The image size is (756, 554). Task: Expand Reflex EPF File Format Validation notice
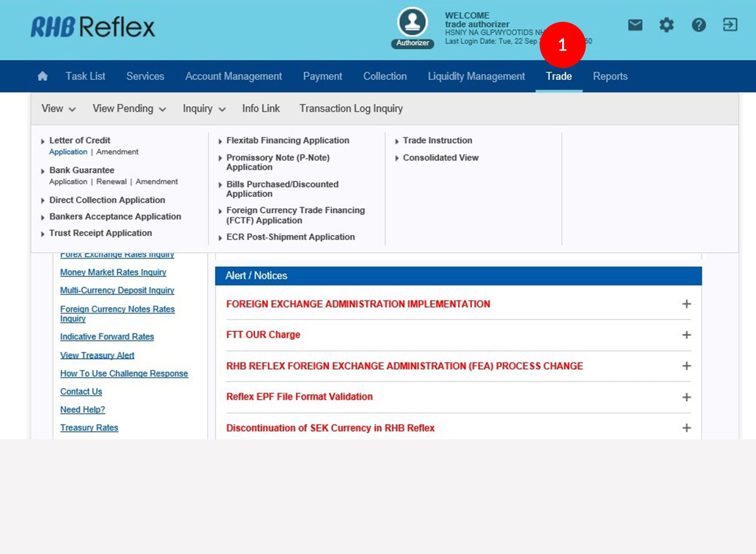point(686,397)
